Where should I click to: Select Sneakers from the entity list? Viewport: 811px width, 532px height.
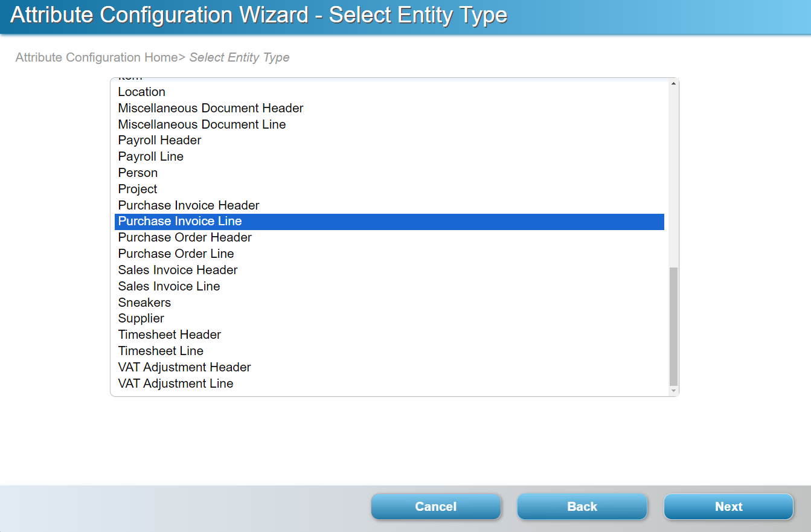[144, 303]
